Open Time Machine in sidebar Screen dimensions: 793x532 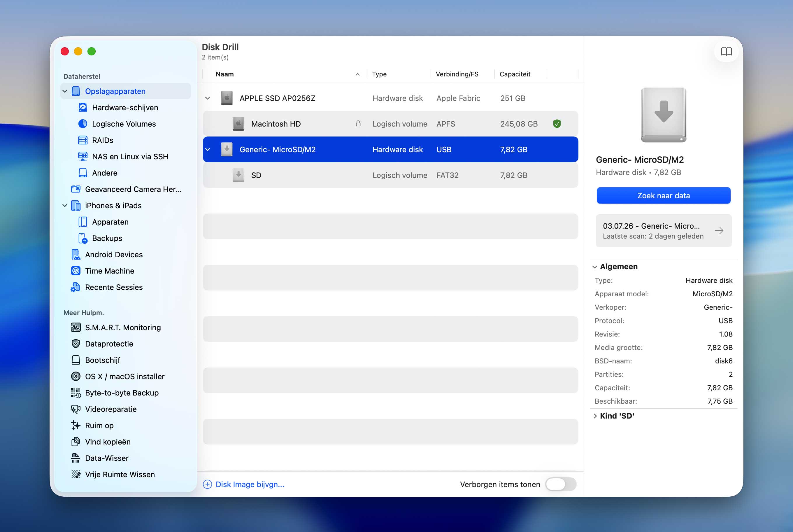(110, 271)
